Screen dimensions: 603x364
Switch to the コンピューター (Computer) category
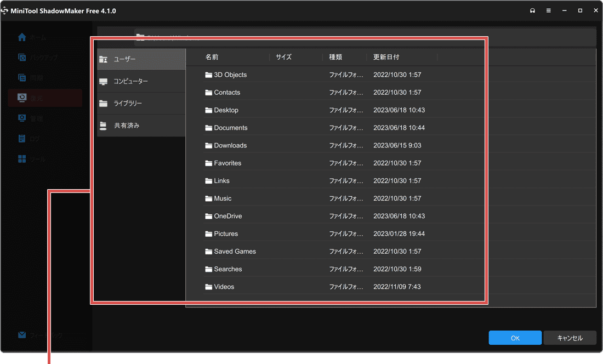point(132,81)
